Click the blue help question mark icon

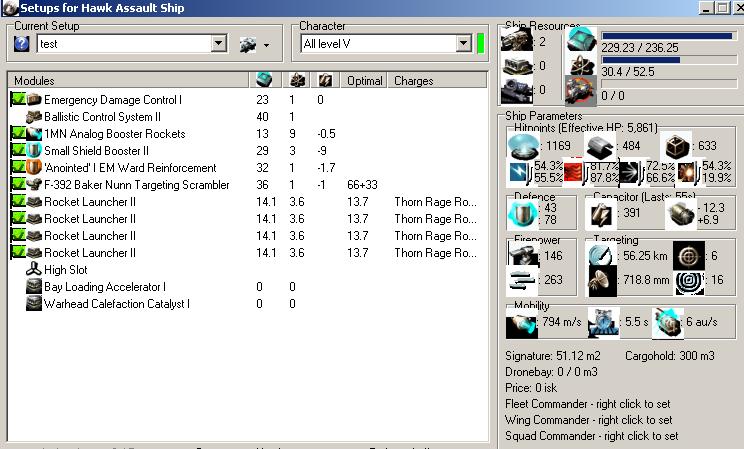pos(21,44)
